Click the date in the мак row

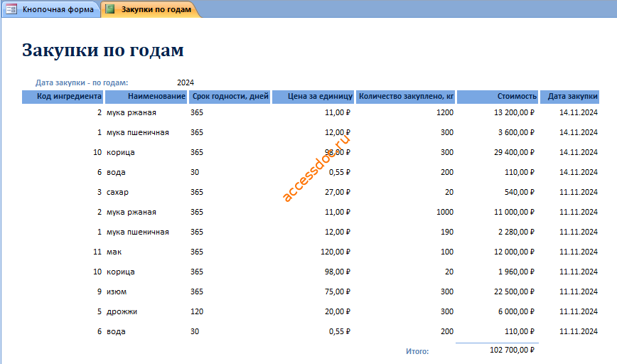click(x=579, y=252)
